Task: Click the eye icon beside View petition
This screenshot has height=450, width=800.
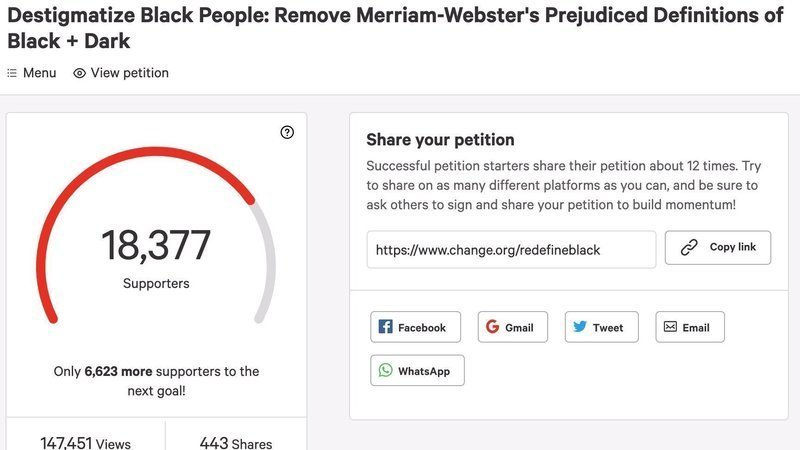Action: point(80,73)
